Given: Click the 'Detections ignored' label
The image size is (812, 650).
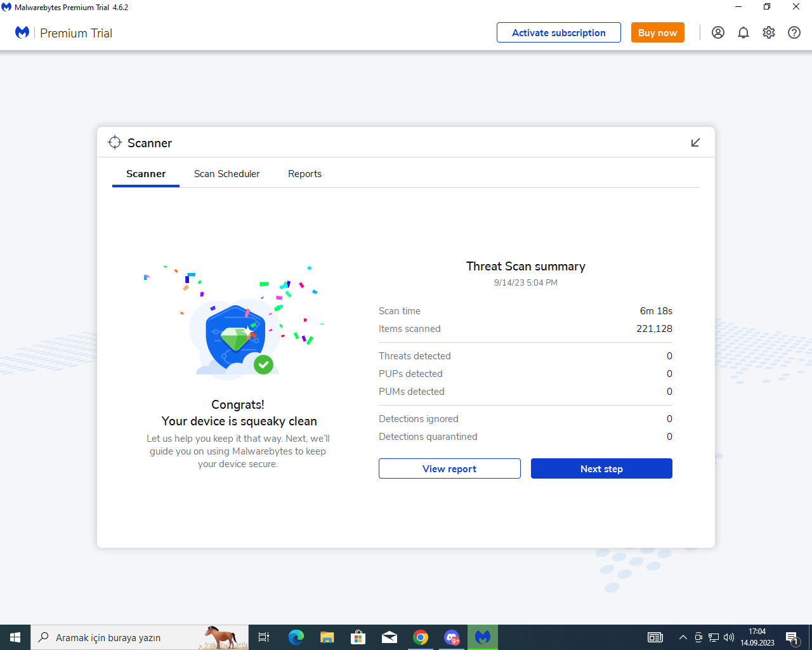Looking at the screenshot, I should (x=419, y=419).
